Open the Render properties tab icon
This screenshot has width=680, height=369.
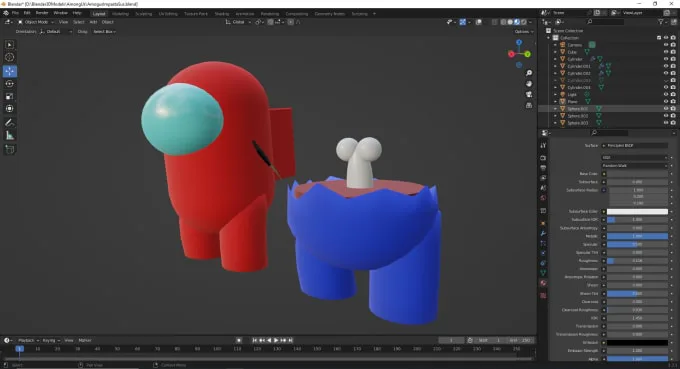(543, 158)
